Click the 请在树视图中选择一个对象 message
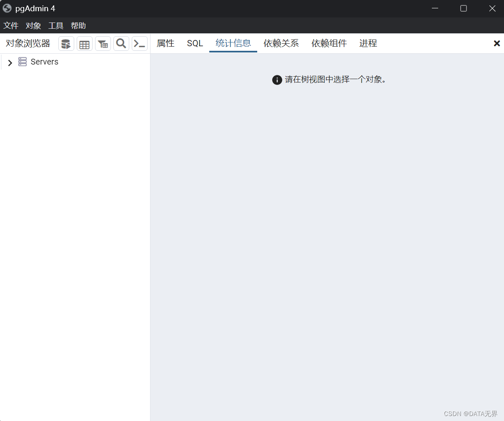The width and height of the screenshot is (504, 421). point(336,80)
